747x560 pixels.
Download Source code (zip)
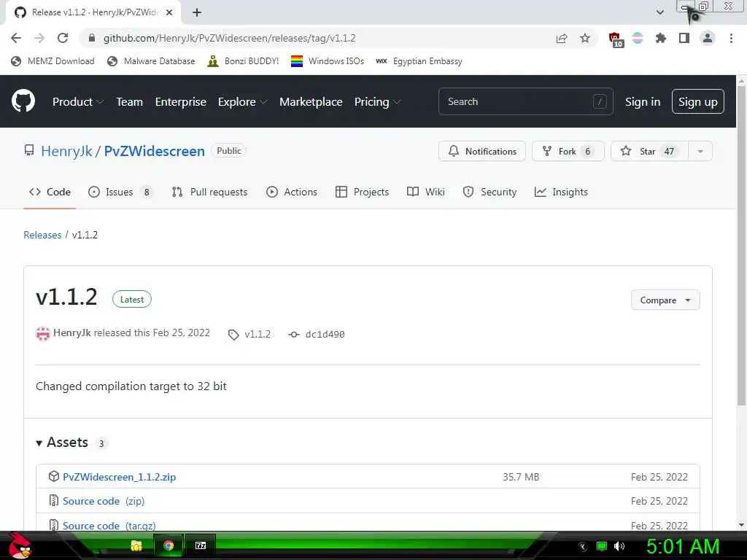(104, 501)
